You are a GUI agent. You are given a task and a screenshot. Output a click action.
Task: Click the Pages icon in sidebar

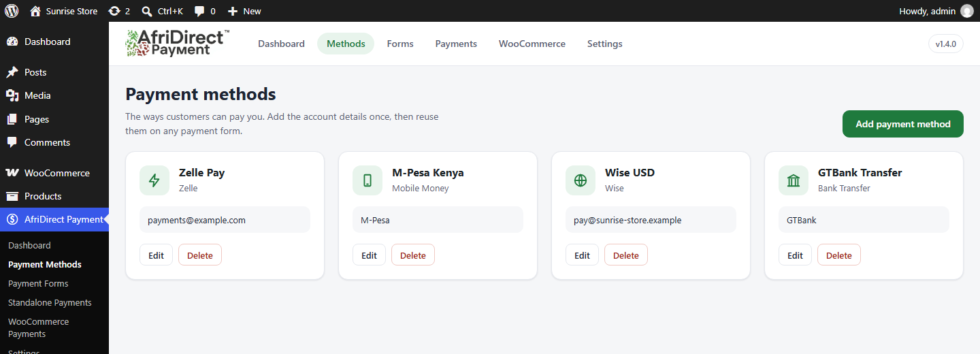[x=12, y=119]
